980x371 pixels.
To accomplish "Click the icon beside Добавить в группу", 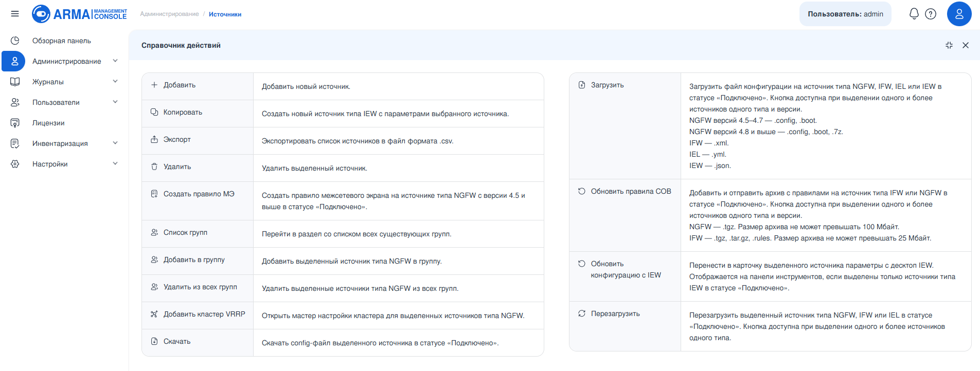I will coord(154,259).
